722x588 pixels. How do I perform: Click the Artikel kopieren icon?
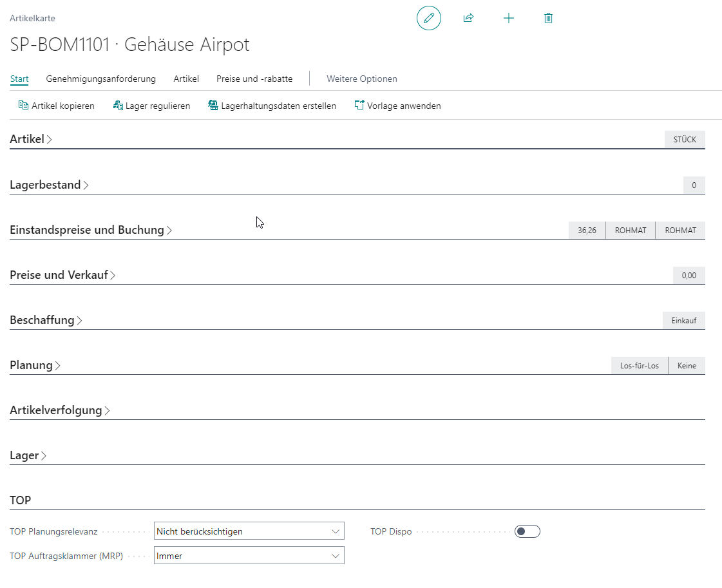tap(23, 106)
